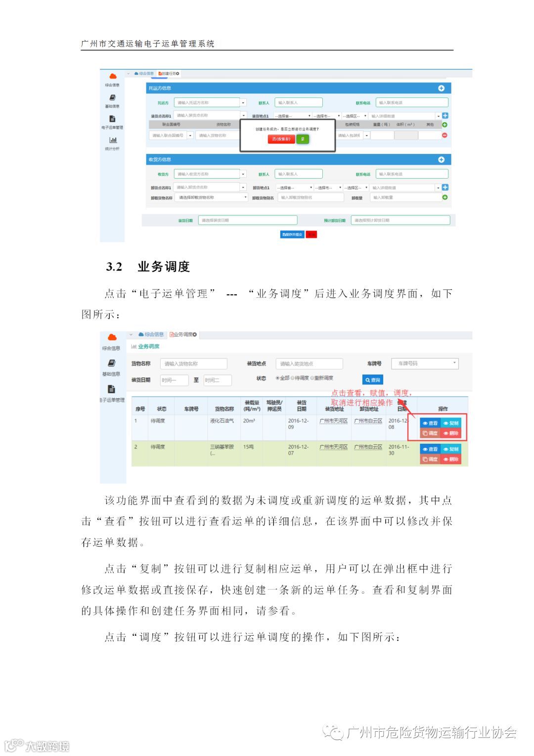Open 综合信息 cloud icon in upper screenshot sidebar

(113, 76)
